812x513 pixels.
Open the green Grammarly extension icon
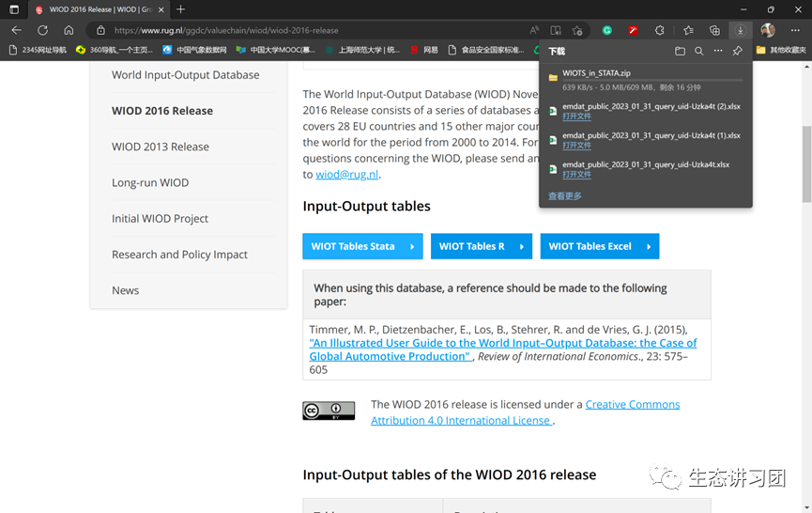607,31
